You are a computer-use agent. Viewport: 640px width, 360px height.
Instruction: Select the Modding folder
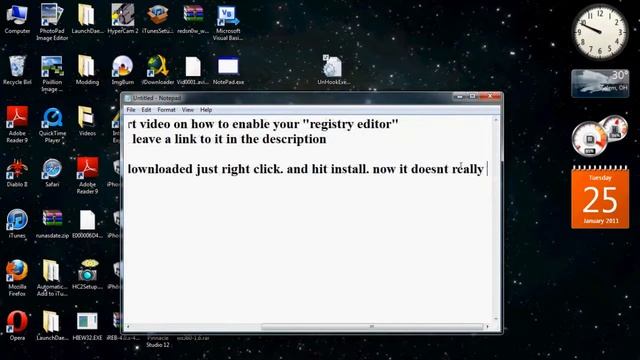(87, 70)
